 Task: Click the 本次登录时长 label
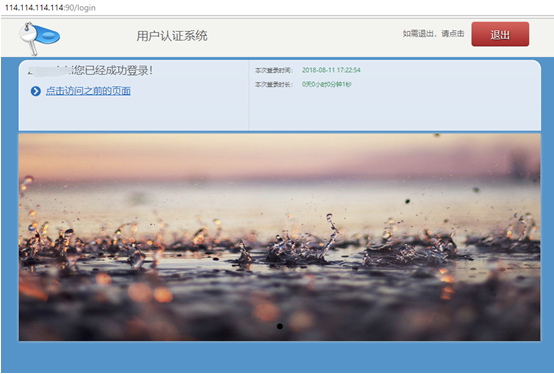(x=274, y=84)
